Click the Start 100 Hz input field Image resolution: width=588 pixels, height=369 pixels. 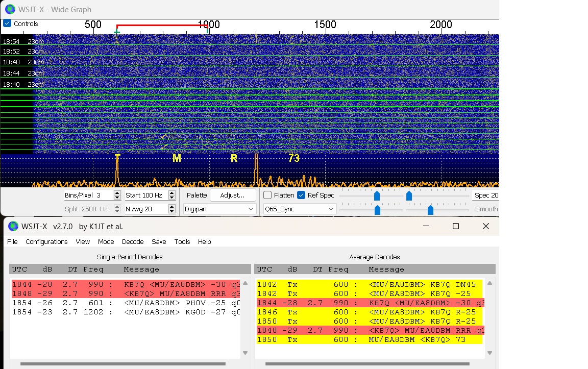click(x=146, y=195)
